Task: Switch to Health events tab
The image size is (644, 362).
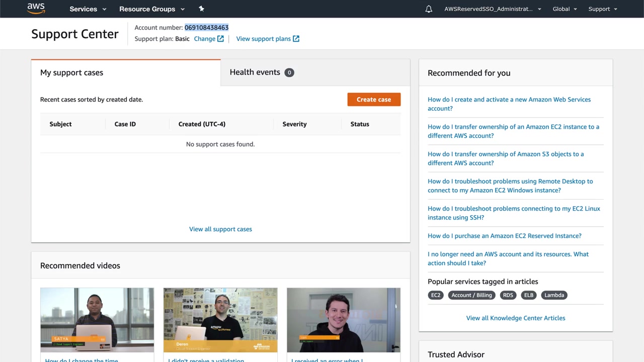Action: tap(315, 72)
